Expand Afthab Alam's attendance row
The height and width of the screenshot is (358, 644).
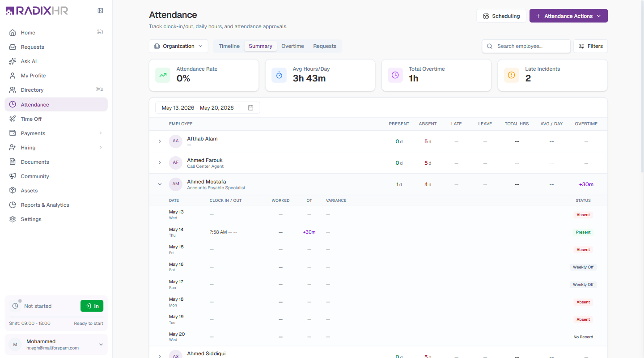pyautogui.click(x=160, y=141)
